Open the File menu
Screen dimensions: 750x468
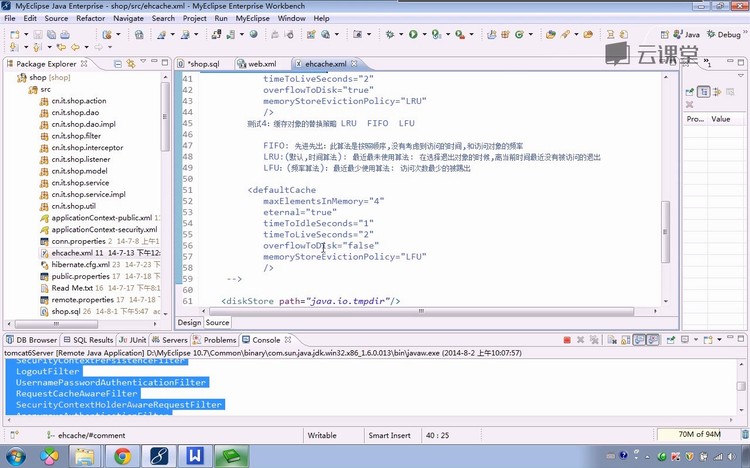(10, 18)
